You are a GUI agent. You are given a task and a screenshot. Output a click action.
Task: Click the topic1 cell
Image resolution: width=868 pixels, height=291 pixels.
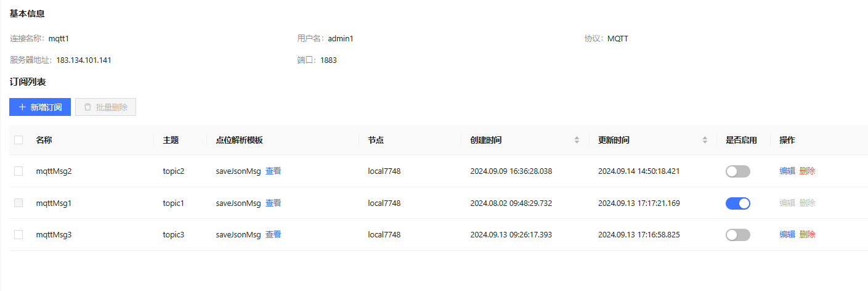[x=174, y=203]
